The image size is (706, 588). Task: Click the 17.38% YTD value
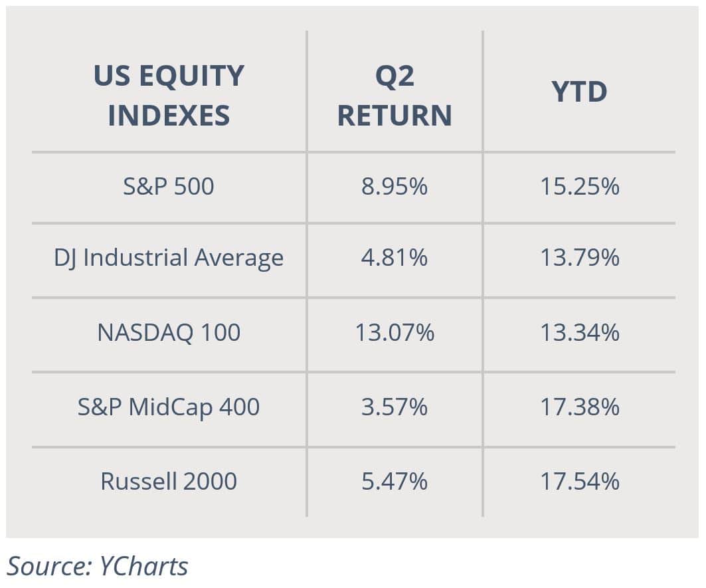click(x=580, y=407)
